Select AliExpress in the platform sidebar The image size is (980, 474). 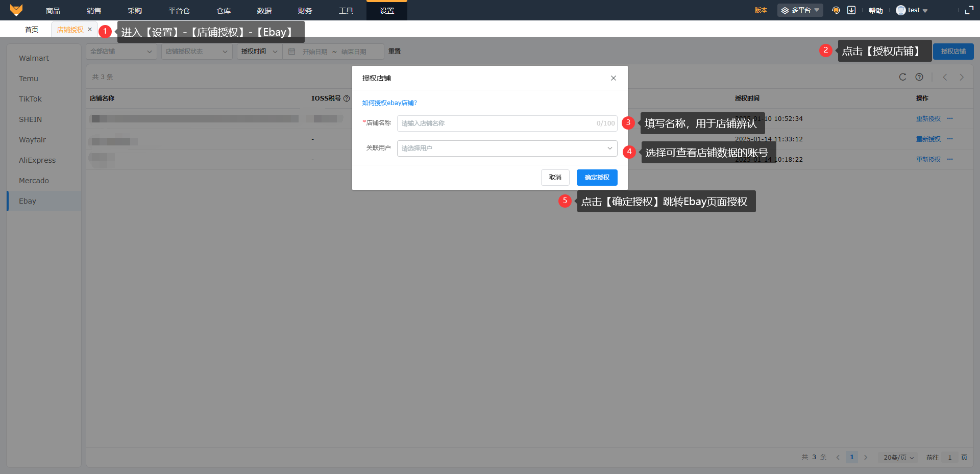point(44,160)
